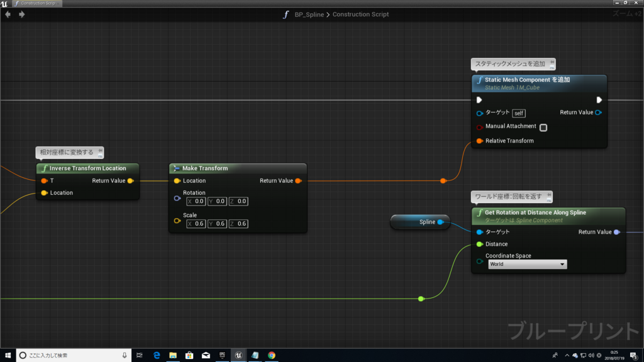
Task: Open Microsoft Store from the taskbar
Action: tap(189, 356)
